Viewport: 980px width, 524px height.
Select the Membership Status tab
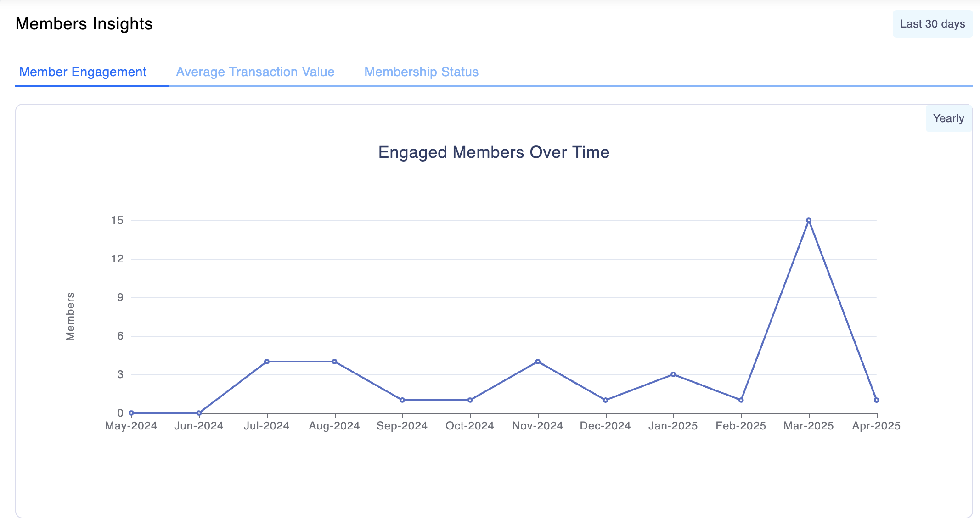[421, 72]
